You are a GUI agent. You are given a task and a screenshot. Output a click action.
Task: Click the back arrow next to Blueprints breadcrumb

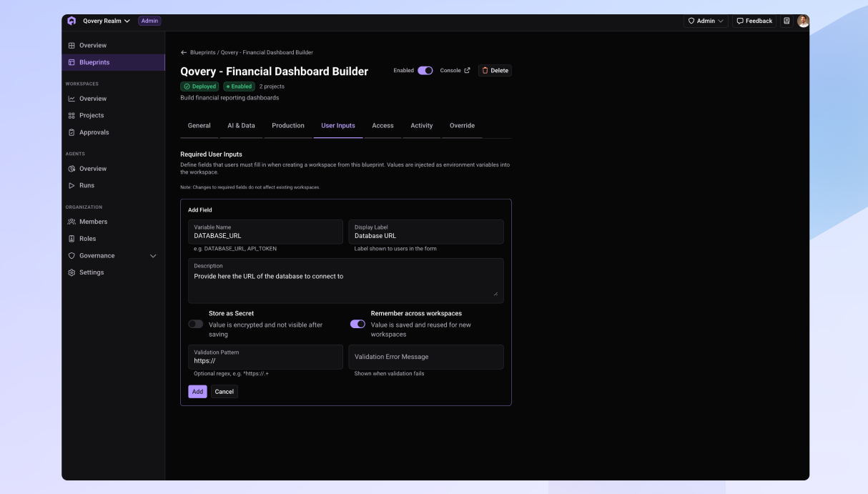(x=184, y=52)
